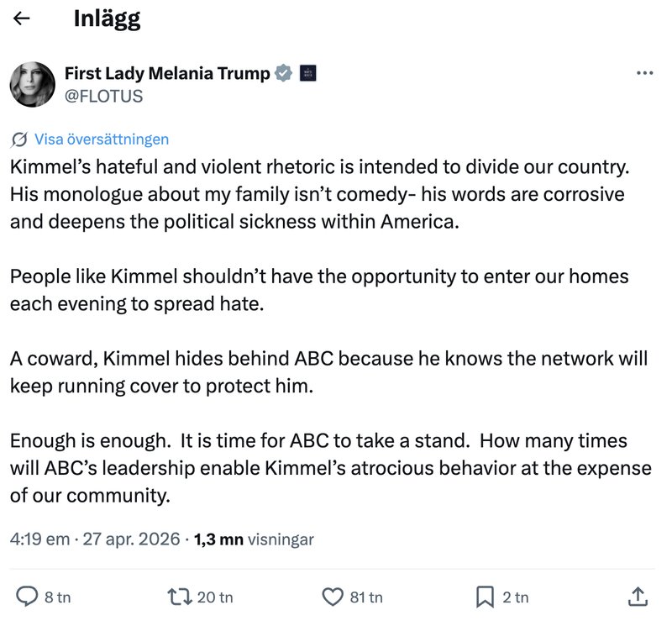Open the FLOTUS profile picture
This screenshot has height=626, width=672.
click(33, 84)
